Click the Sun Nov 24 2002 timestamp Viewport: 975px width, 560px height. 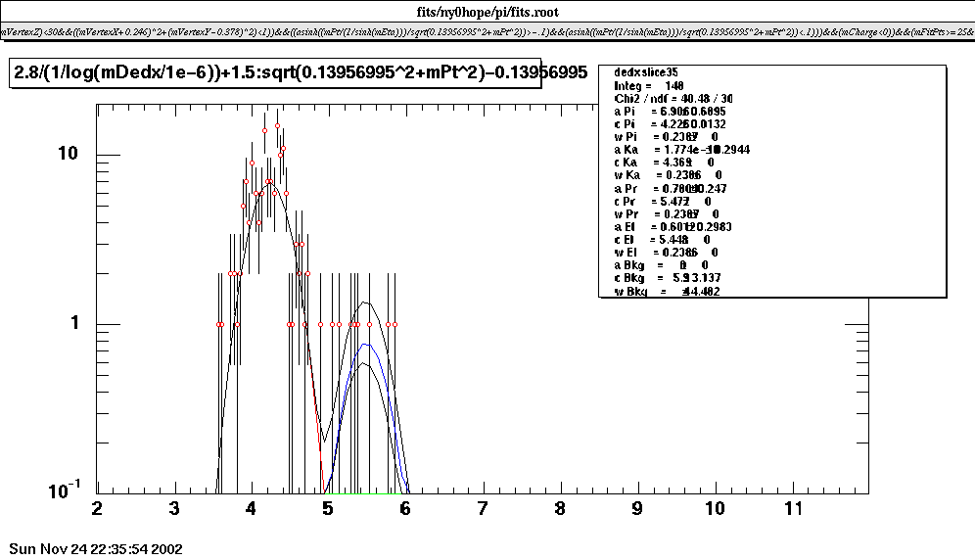[x=95, y=549]
